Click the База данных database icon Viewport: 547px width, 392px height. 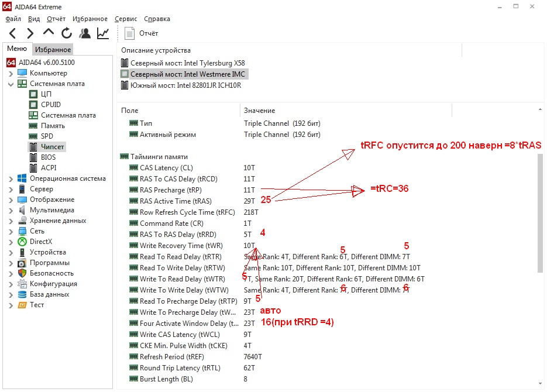(22, 294)
